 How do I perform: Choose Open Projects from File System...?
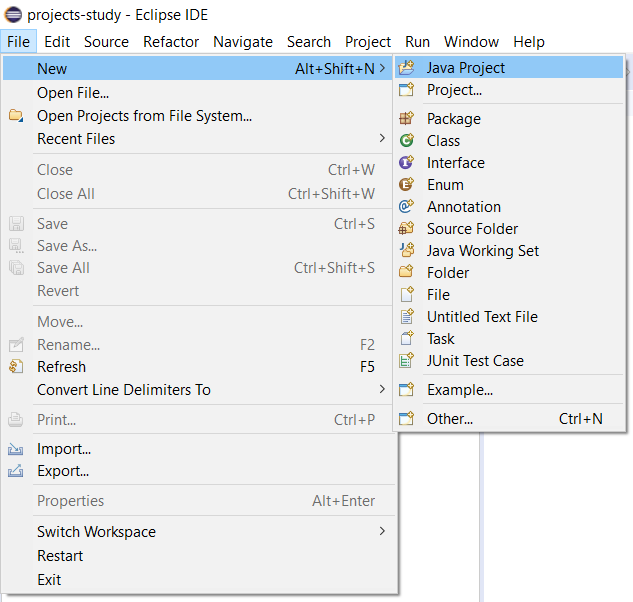coord(198,116)
